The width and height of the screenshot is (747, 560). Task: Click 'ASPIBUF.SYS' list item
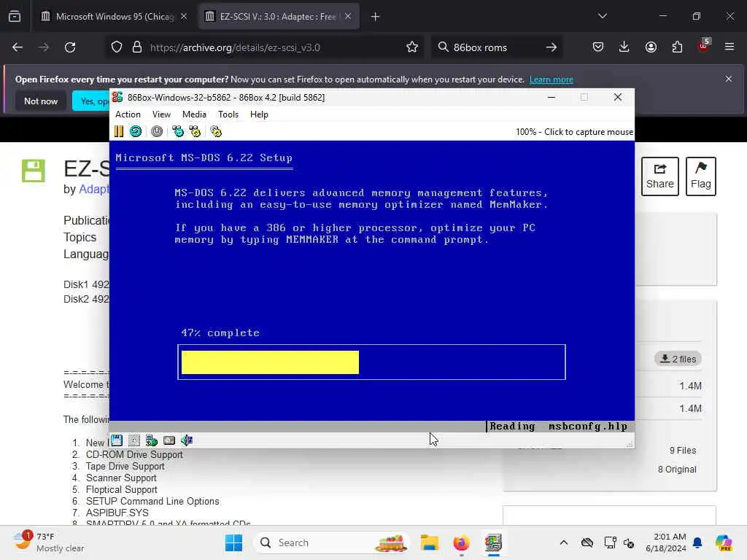coord(117,513)
